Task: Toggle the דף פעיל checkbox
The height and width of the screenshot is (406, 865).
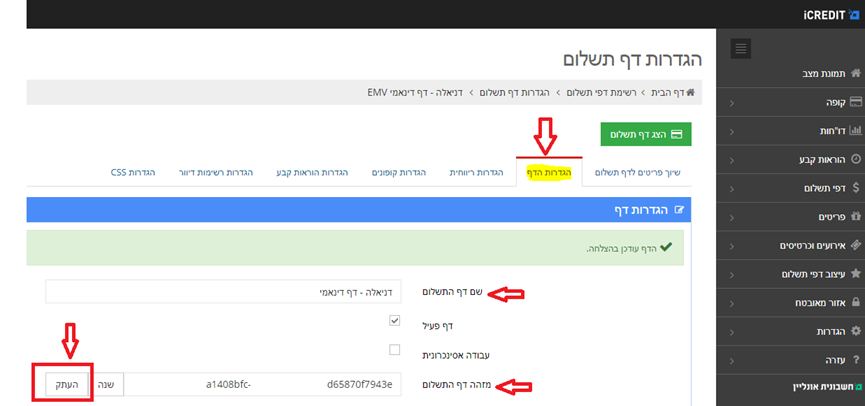Action: (394, 321)
